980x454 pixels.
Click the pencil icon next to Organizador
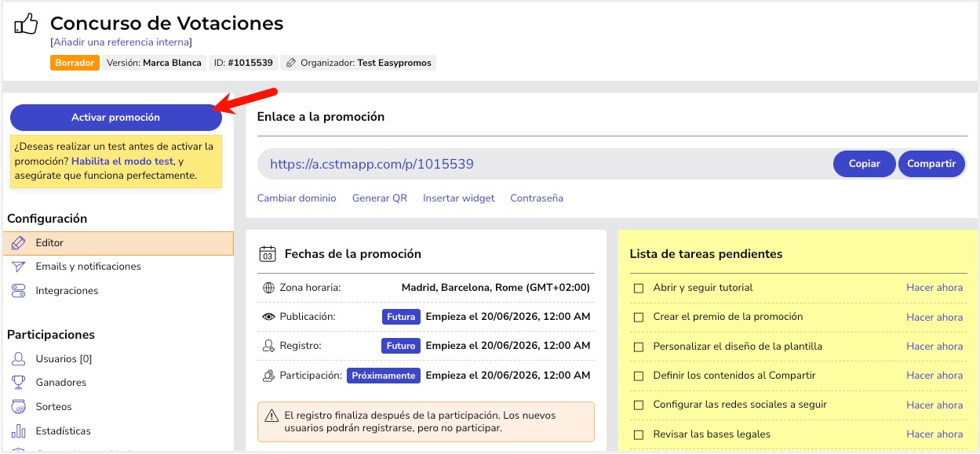click(291, 63)
